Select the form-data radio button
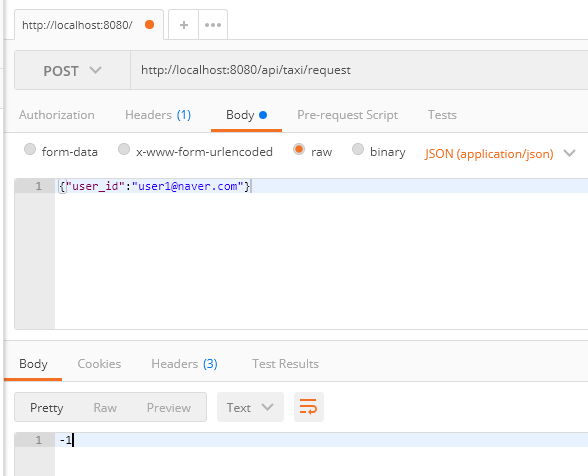The image size is (588, 476). 30,149
